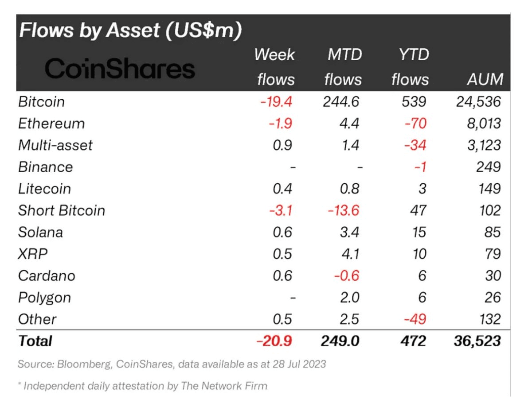
Task: Click the Bloomberg, CoinShares source note
Action: pyautogui.click(x=172, y=365)
